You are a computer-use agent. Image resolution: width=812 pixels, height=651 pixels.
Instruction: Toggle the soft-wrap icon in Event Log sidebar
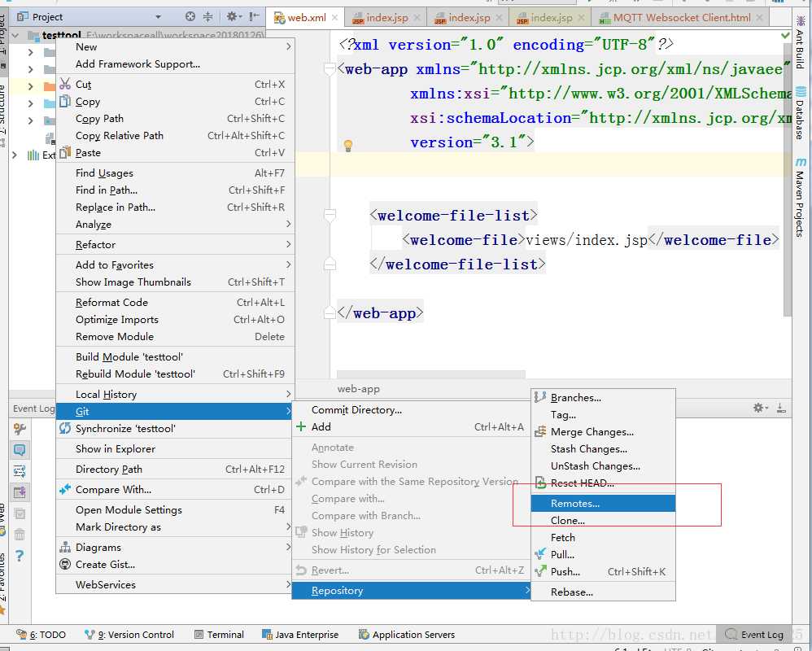20,471
